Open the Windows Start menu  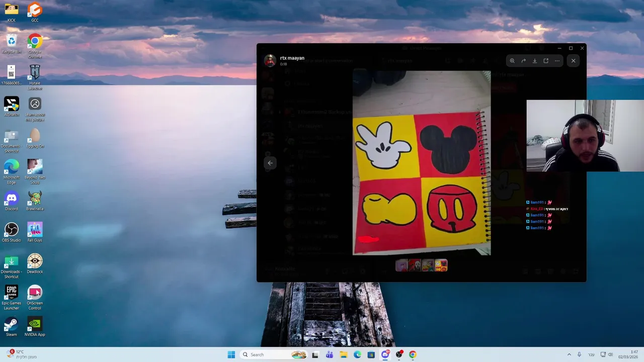[x=231, y=354]
